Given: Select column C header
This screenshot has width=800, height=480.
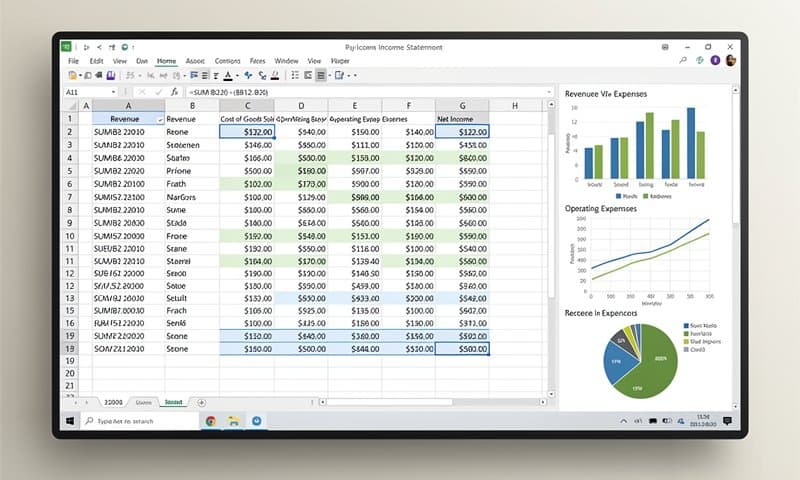Looking at the screenshot, I should point(247,106).
